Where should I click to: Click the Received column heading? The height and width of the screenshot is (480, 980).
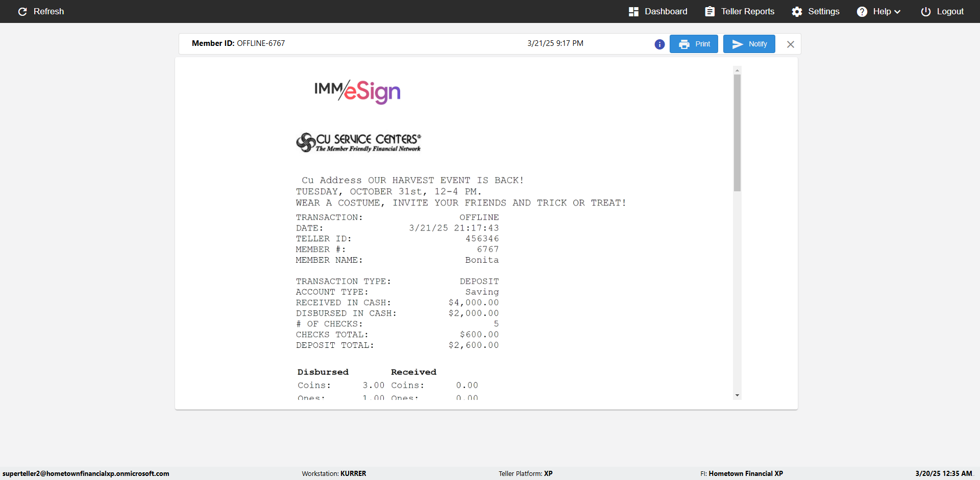(x=414, y=372)
